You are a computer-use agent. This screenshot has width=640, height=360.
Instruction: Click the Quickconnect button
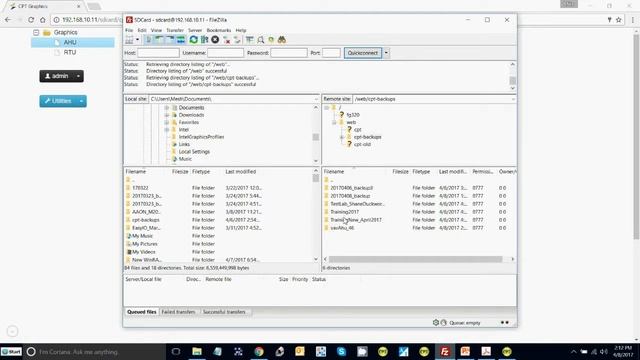(363, 53)
